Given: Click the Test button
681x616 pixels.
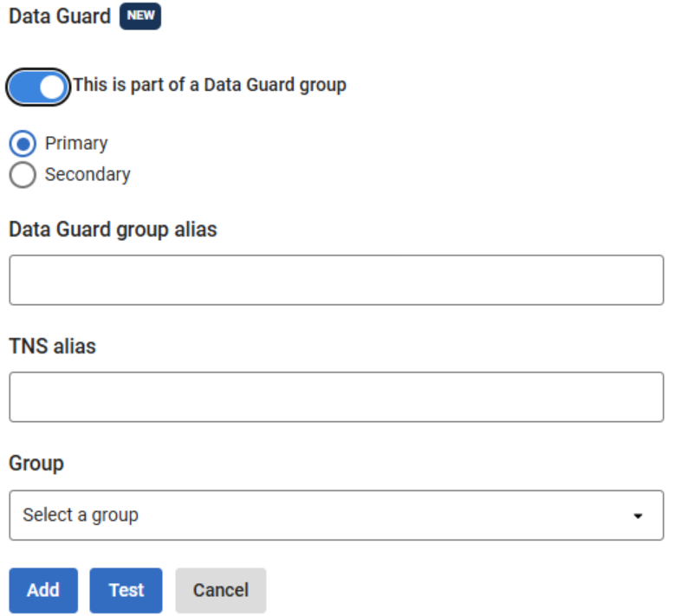Looking at the screenshot, I should (x=126, y=591).
